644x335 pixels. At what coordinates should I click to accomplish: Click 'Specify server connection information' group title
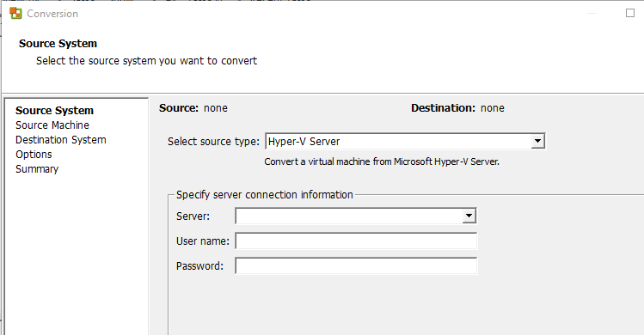(265, 195)
